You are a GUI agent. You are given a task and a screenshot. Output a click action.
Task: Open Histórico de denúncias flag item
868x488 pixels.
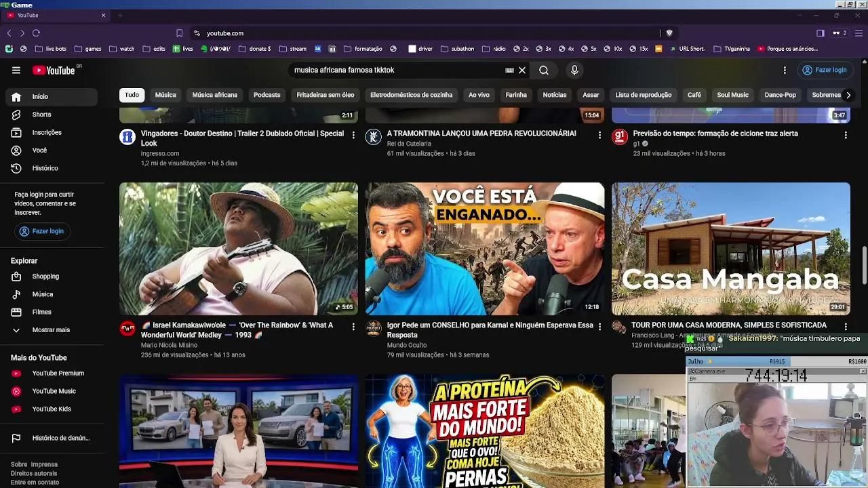coord(52,438)
